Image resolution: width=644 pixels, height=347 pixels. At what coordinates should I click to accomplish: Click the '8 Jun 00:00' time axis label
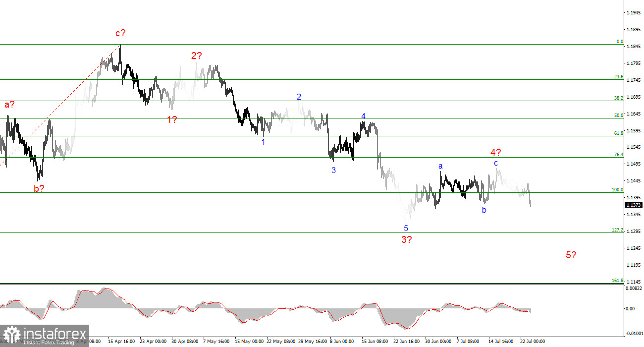pos(342,342)
